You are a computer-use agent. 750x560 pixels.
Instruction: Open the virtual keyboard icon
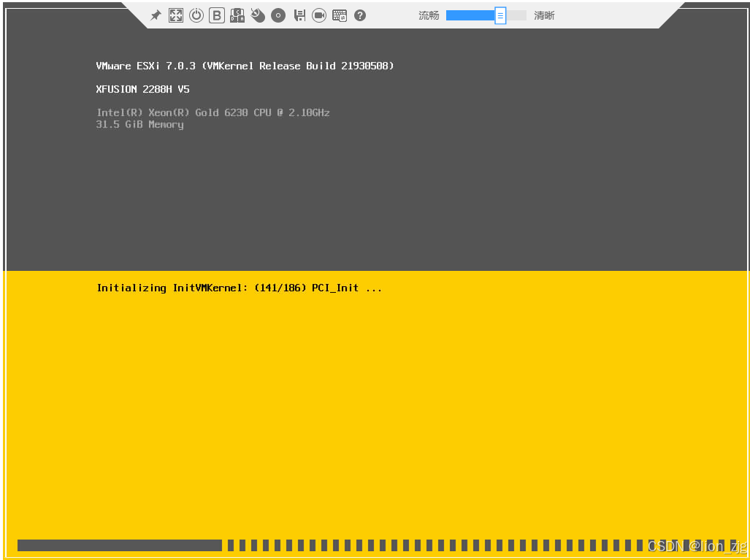[340, 15]
